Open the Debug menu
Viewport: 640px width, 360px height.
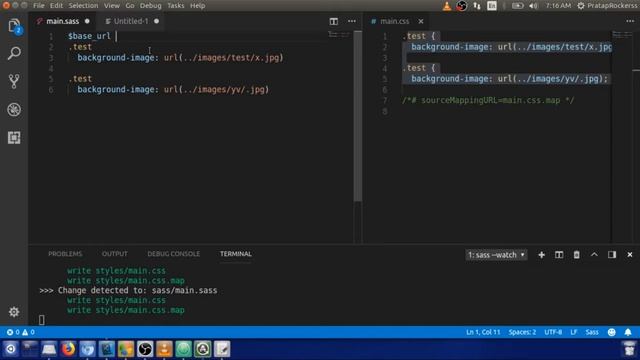[x=151, y=6]
